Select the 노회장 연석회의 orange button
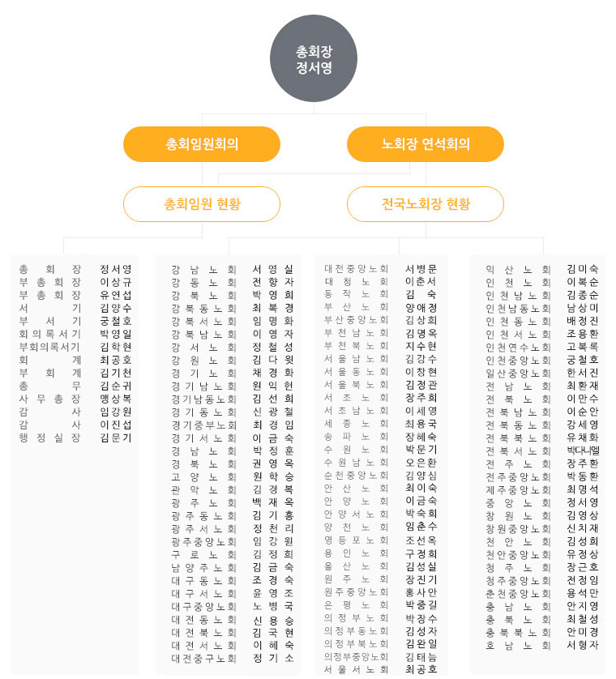The width and height of the screenshot is (616, 679). coord(426,144)
